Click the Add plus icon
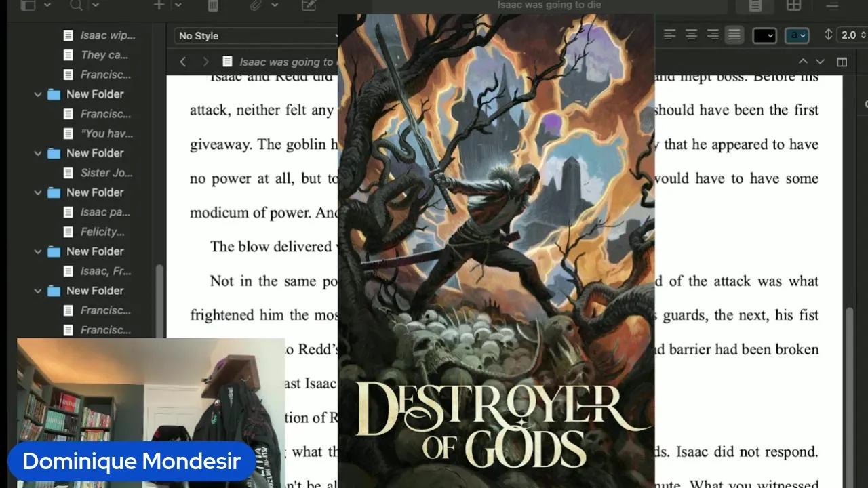This screenshot has width=868, height=488. tap(159, 5)
